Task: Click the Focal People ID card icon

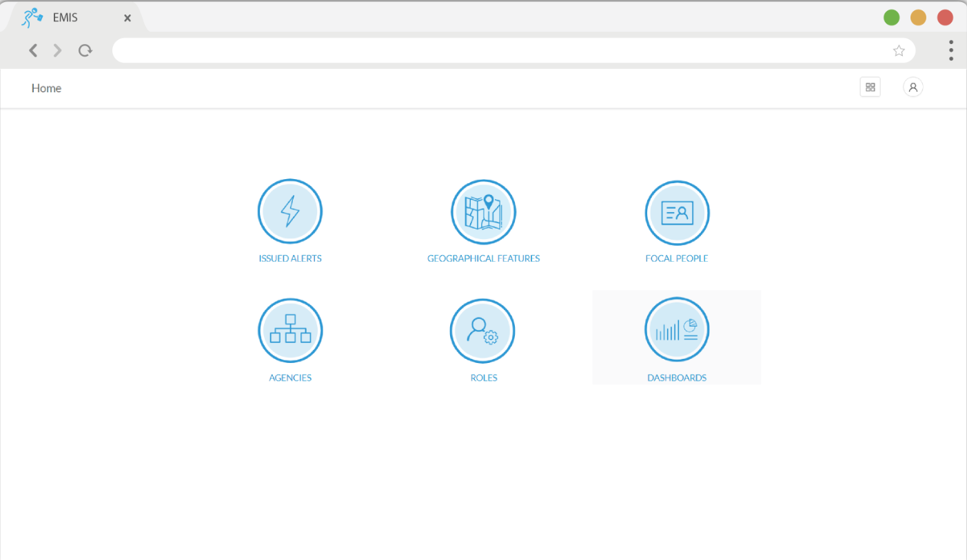Action: coord(677,212)
